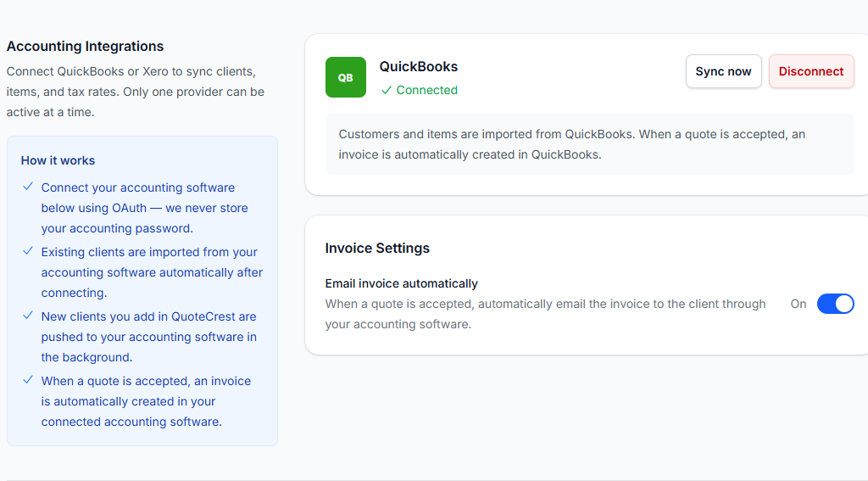The height and width of the screenshot is (481, 868).
Task: Click the green Connected status checkmark
Action: [x=387, y=90]
